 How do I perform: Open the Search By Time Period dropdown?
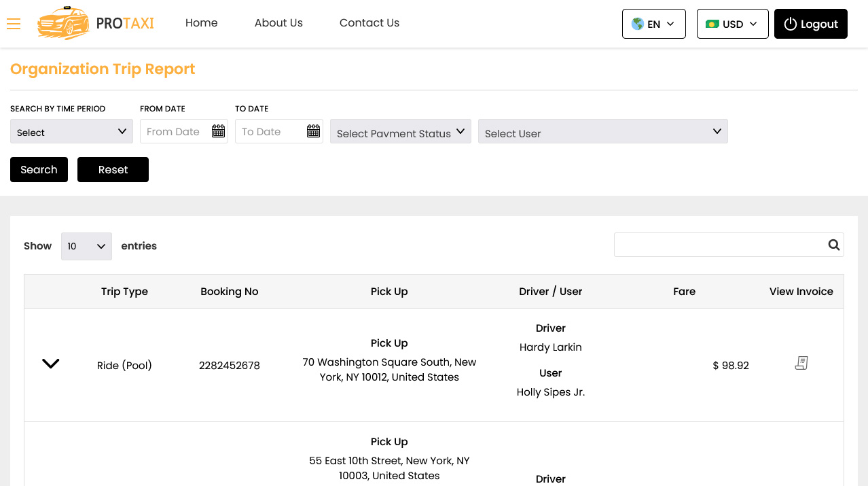point(71,131)
